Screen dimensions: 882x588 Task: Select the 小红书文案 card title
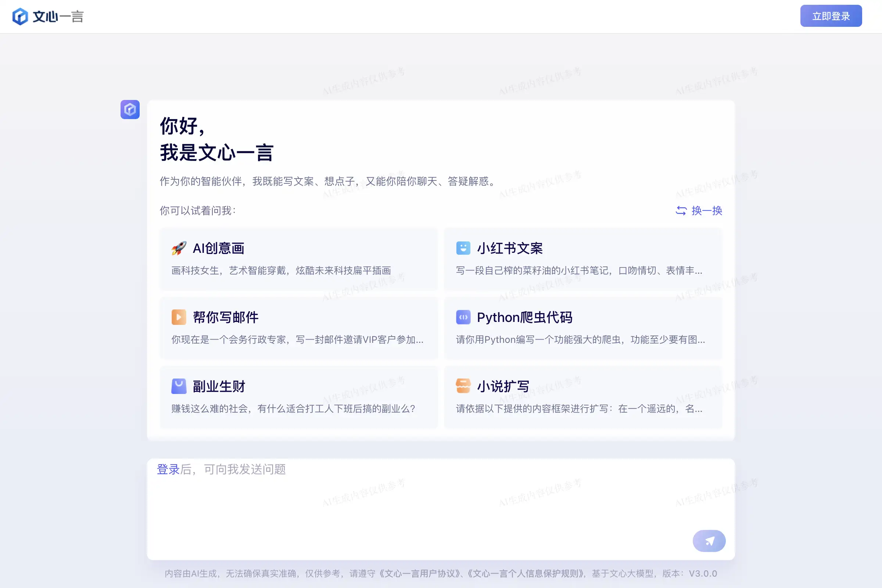coord(510,248)
